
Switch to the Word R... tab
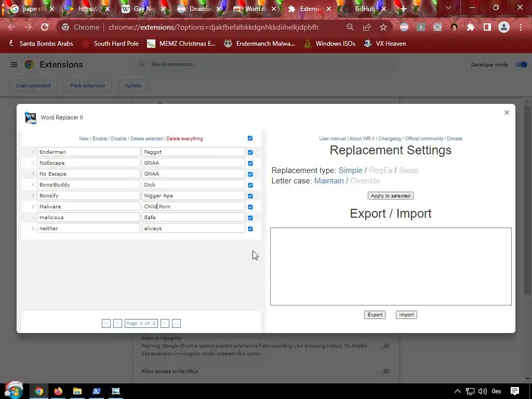click(x=255, y=9)
